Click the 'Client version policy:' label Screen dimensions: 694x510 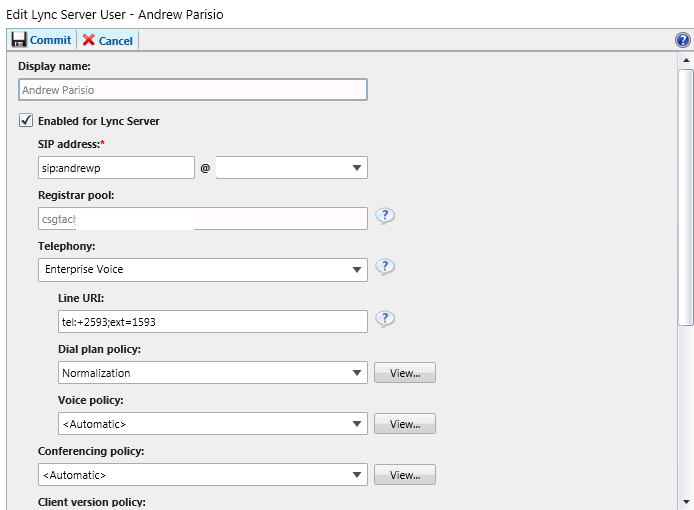pyautogui.click(x=92, y=502)
